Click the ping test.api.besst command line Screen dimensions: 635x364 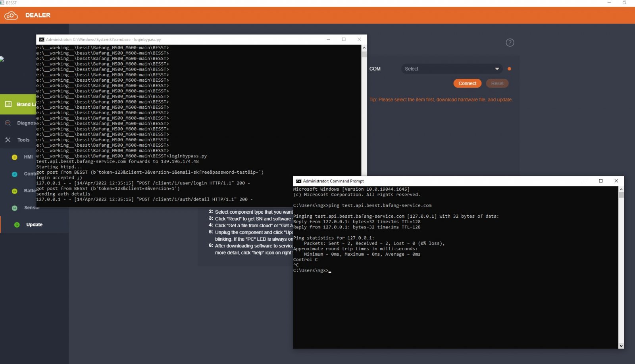[362, 205]
